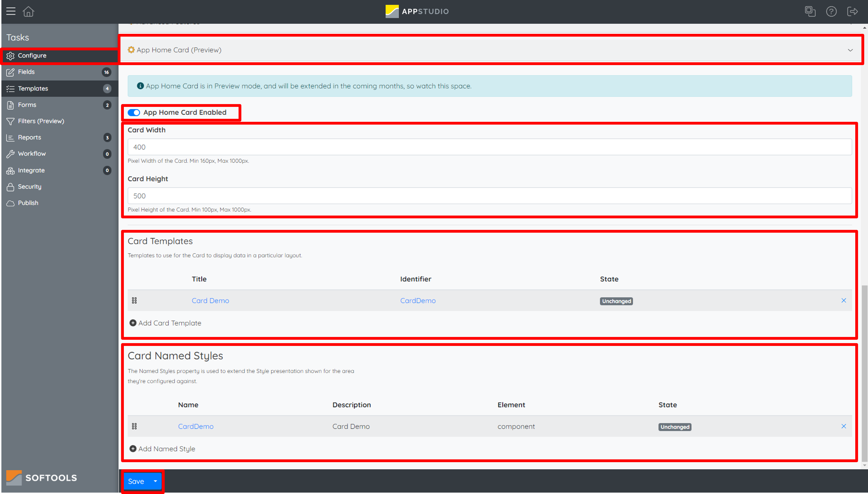Click the Card Height input field

coord(489,196)
